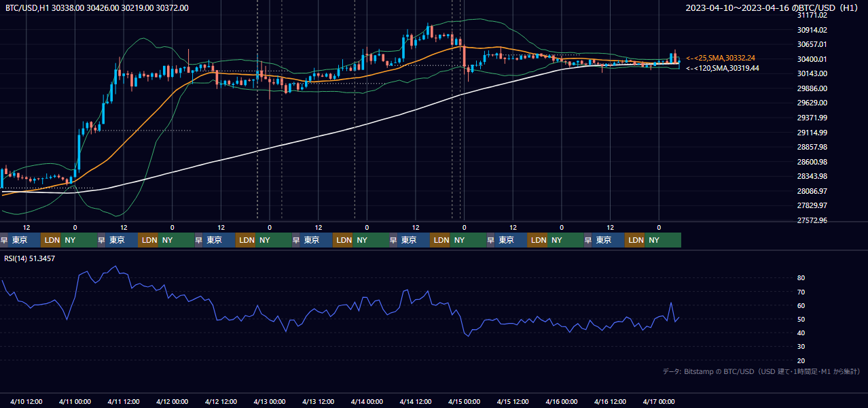Click price axis value 29114.99
Screen dimensions: 868x408
(812, 133)
